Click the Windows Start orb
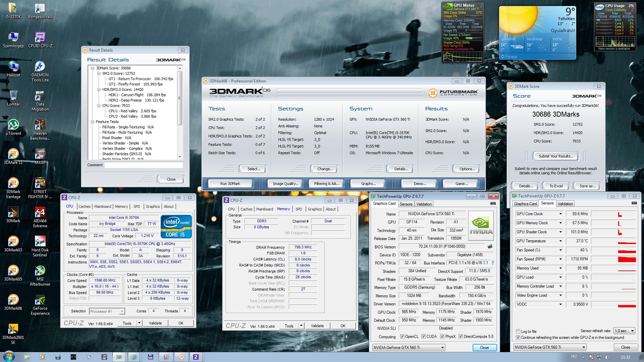Image resolution: width=644 pixels, height=362 pixels. pos(9,357)
